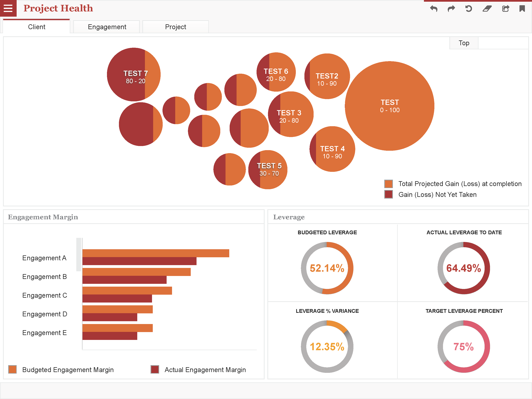
Task: Open the hamburger menu
Action: [8, 8]
